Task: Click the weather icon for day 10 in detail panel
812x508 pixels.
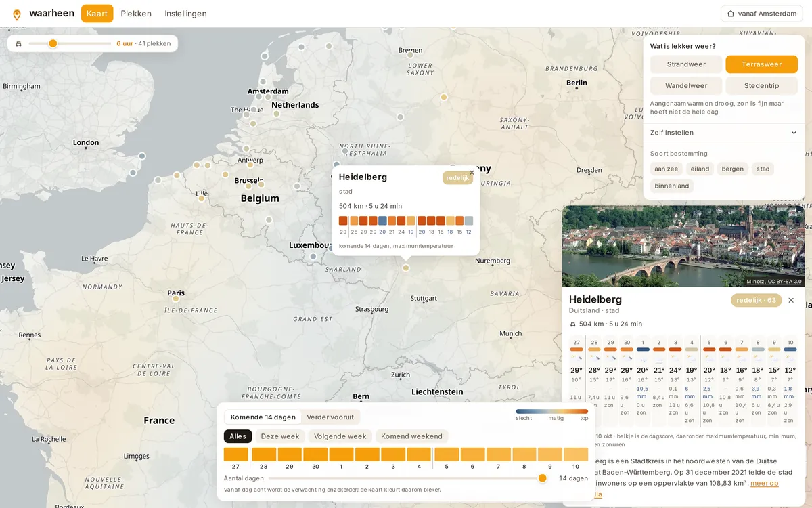Action: pos(790,357)
